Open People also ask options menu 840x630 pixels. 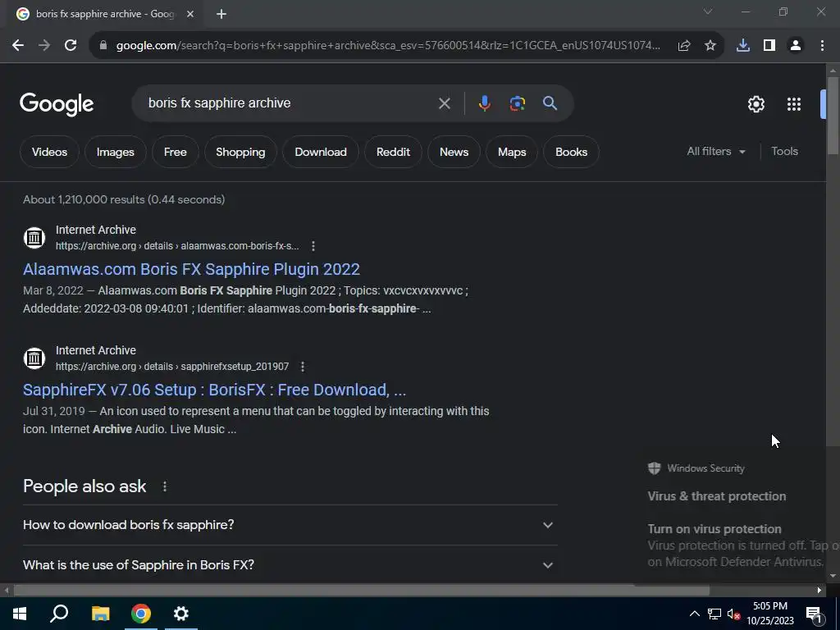(165, 486)
